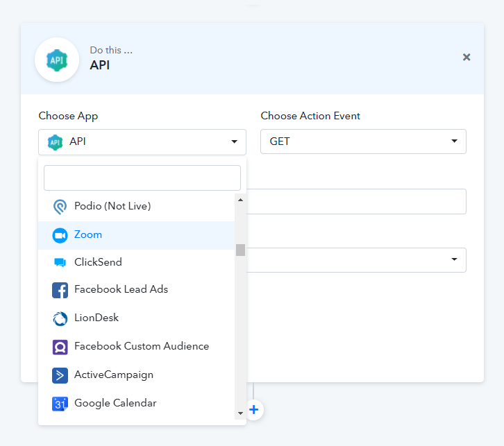Open the Choose Action Event GET dropdown

tap(363, 141)
